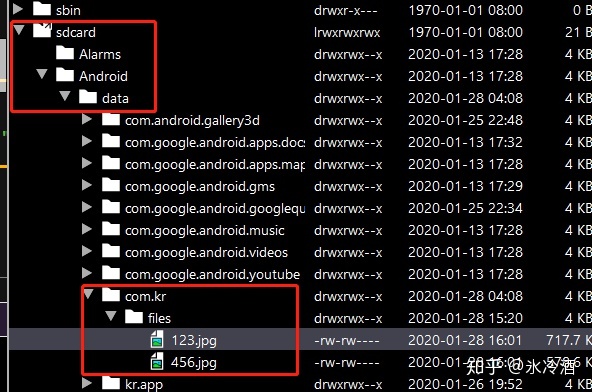
Task: Click the com.google.android.youtube folder icon
Action: [111, 273]
